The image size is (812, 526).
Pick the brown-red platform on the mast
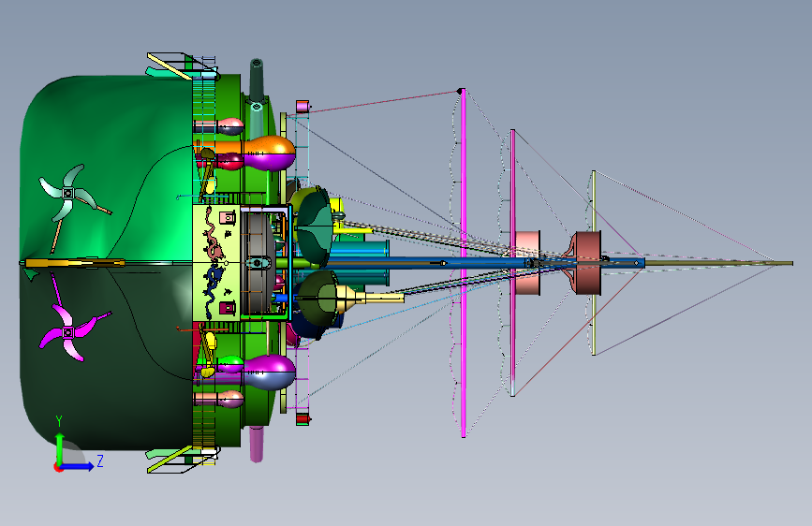(587, 263)
